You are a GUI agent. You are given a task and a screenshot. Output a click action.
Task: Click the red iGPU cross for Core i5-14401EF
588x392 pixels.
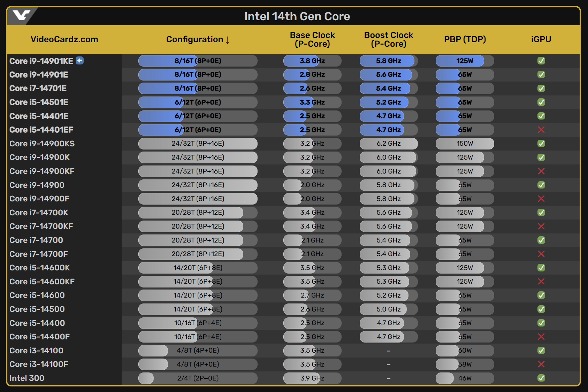(541, 130)
